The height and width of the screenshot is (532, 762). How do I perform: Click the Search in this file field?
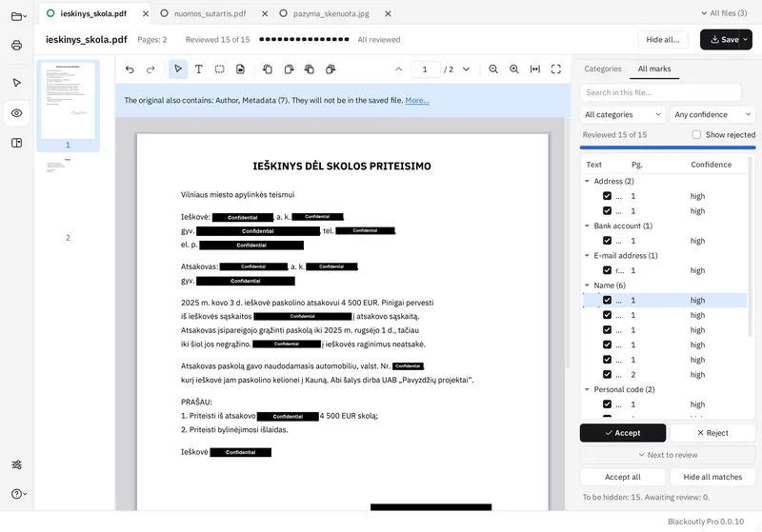(x=660, y=92)
